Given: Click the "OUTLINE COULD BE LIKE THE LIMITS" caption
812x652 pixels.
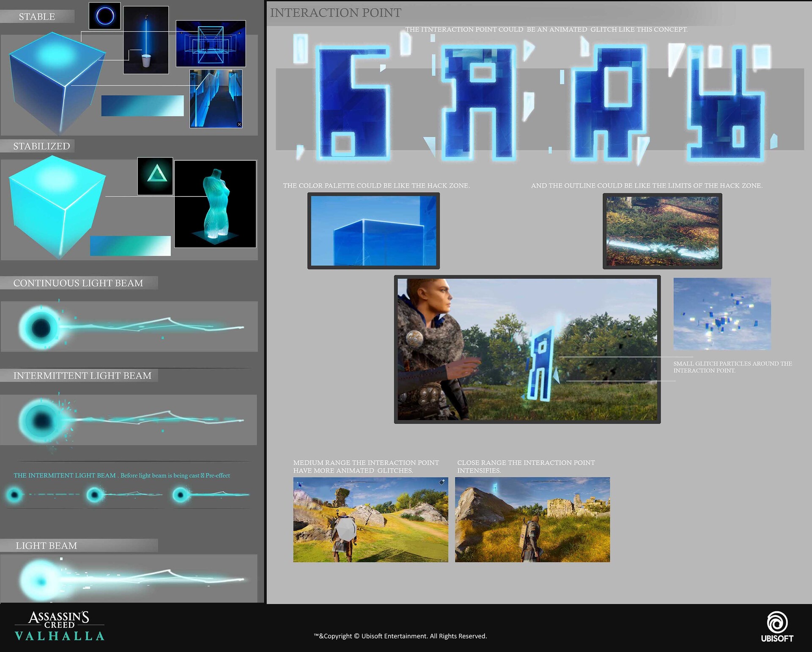Looking at the screenshot, I should (647, 186).
